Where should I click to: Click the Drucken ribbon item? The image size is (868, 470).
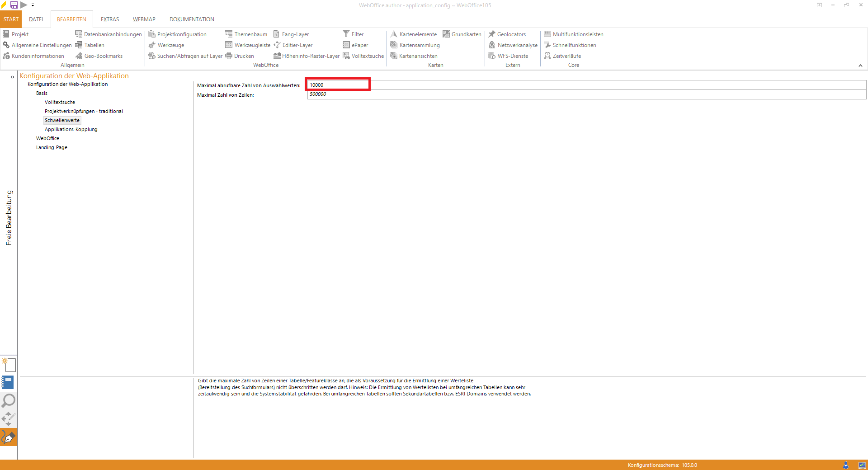point(240,56)
